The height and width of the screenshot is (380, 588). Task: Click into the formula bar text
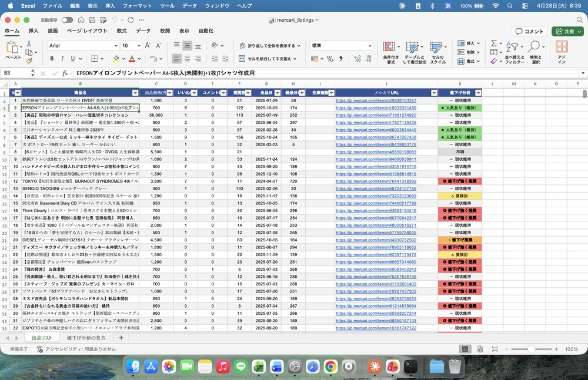tap(165, 73)
